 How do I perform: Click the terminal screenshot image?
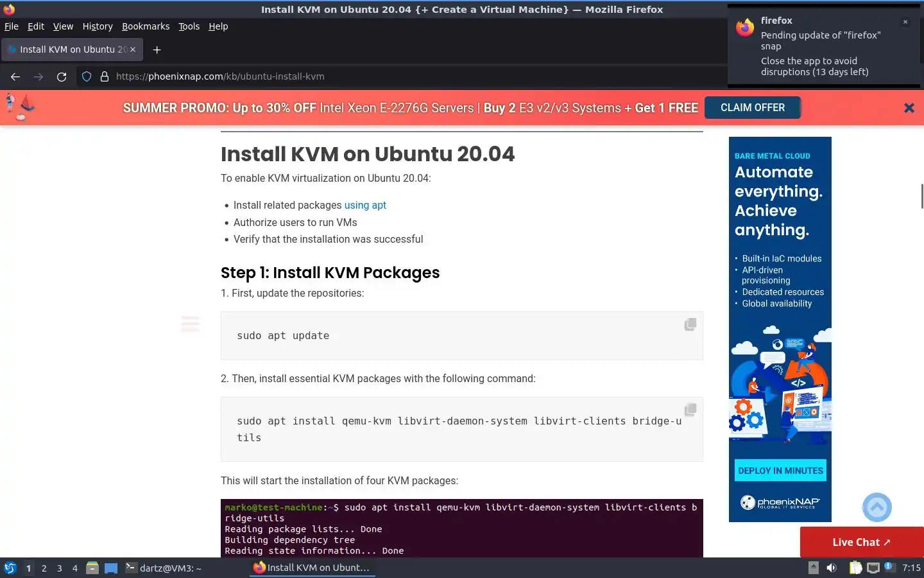pyautogui.click(x=462, y=528)
